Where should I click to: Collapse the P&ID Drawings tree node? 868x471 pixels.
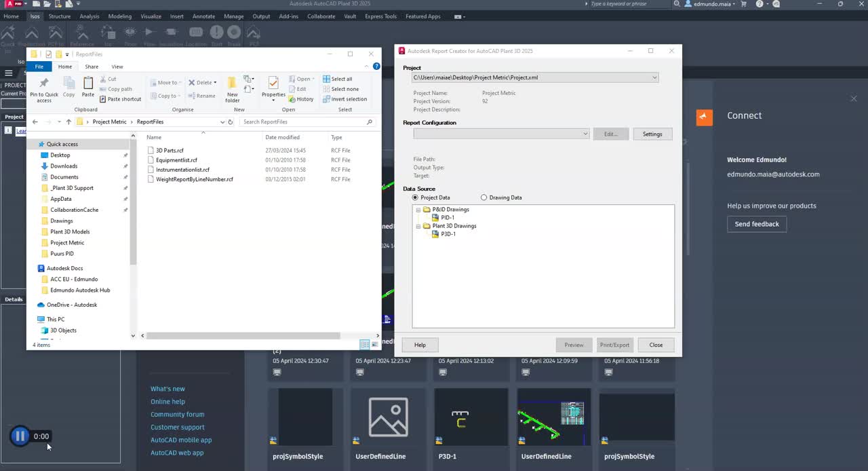point(418,210)
